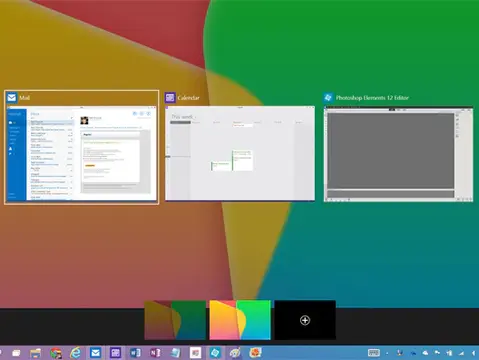This screenshot has height=360, width=479.
Task: Launch Microsoft Word from the taskbar
Action: pos(135,353)
